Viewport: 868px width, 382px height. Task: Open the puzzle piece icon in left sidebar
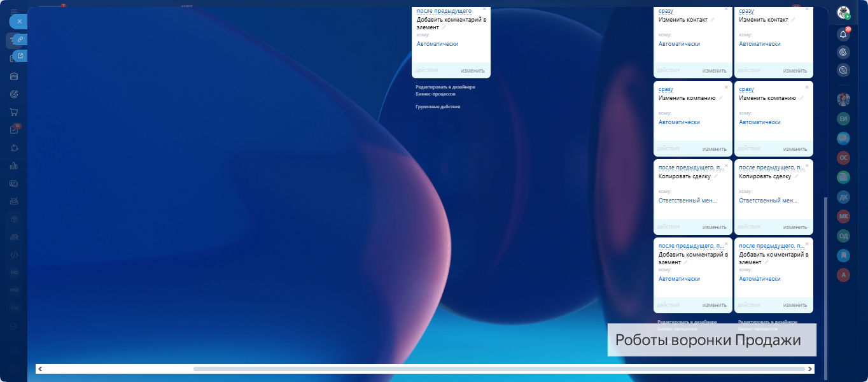point(14,148)
